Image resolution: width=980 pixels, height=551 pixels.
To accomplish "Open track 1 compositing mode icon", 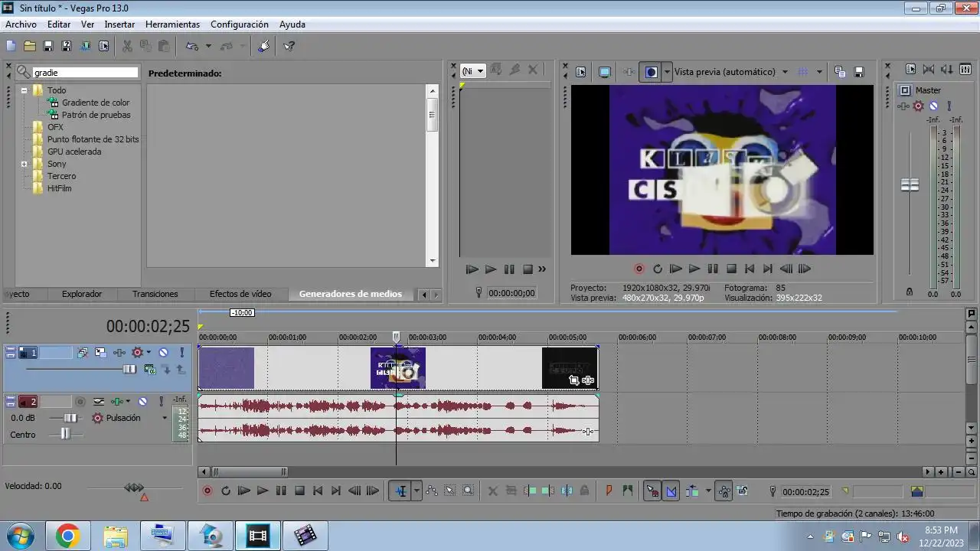I will (150, 369).
